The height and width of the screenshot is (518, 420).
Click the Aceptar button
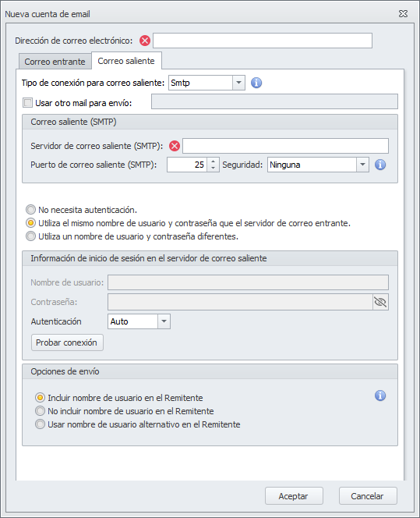[x=294, y=496]
